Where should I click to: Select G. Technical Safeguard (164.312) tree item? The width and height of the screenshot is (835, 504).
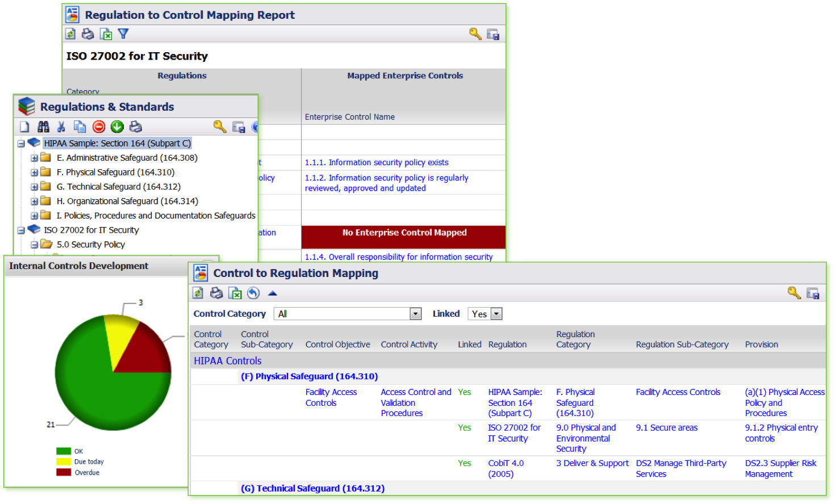click(x=118, y=187)
